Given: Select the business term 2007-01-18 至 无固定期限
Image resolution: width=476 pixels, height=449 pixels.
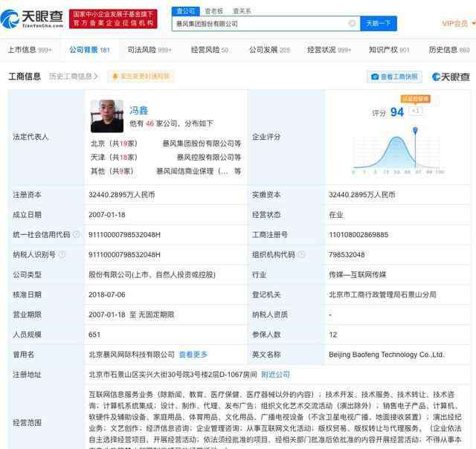Looking at the screenshot, I should 131,314.
